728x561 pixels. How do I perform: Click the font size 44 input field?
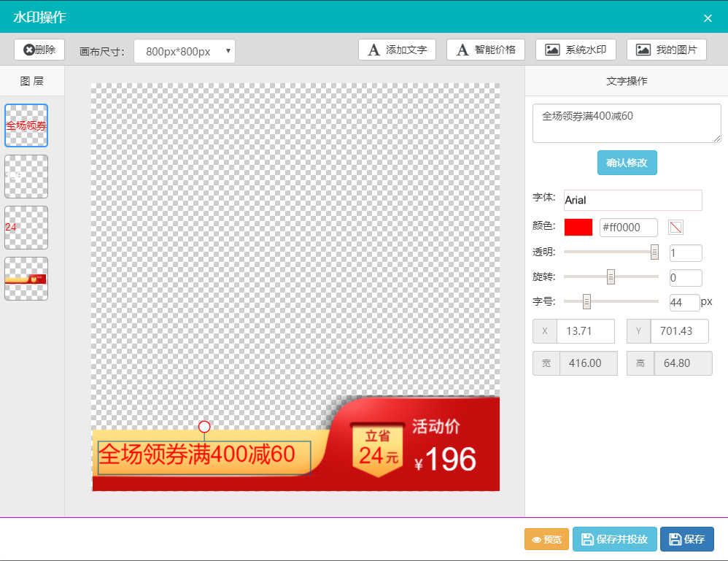tap(684, 302)
